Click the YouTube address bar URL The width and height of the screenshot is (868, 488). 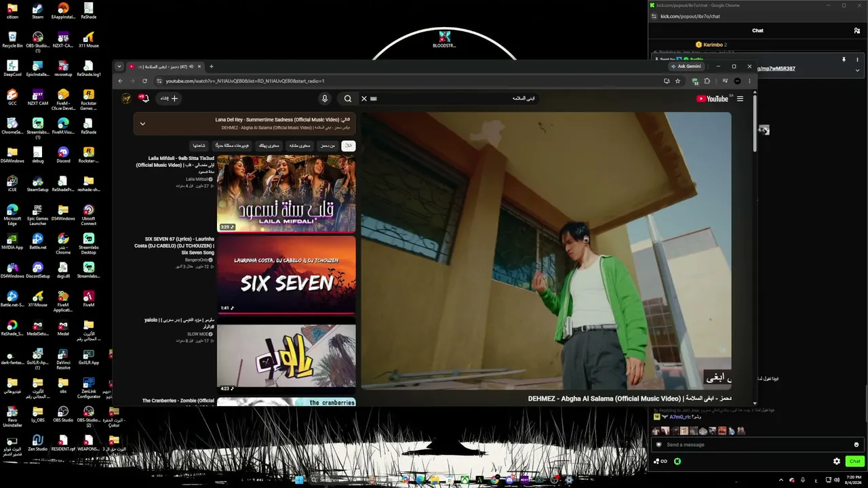coord(245,81)
